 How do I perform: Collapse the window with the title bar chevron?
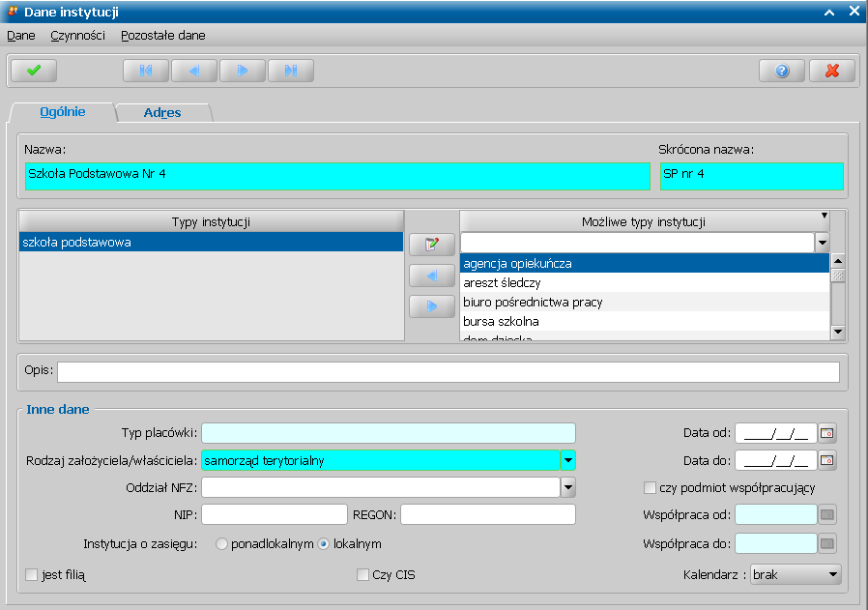coord(829,12)
